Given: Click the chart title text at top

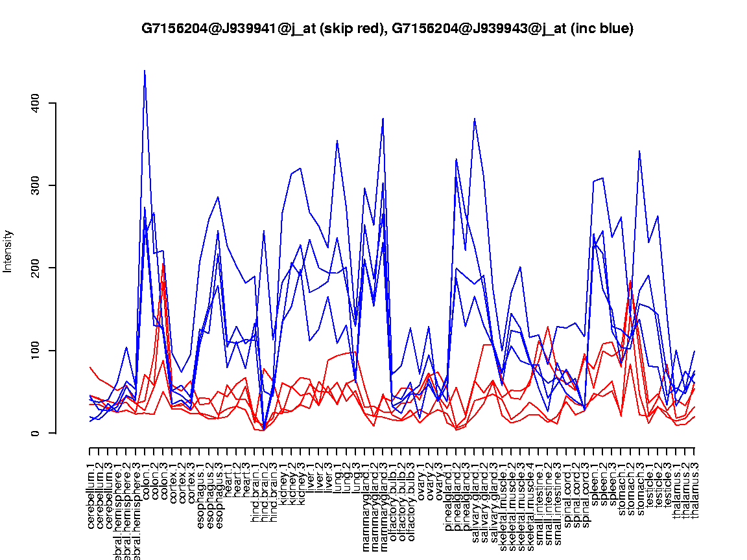Looking at the screenshot, I should coord(387,29).
